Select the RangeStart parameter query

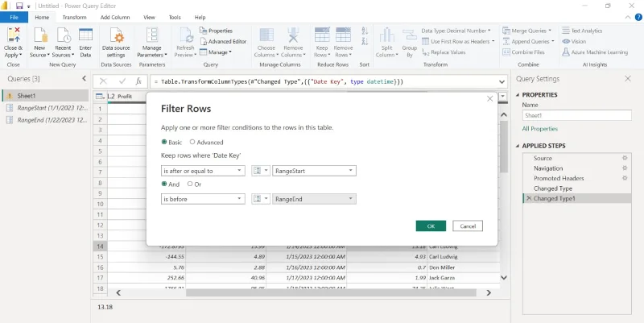45,108
